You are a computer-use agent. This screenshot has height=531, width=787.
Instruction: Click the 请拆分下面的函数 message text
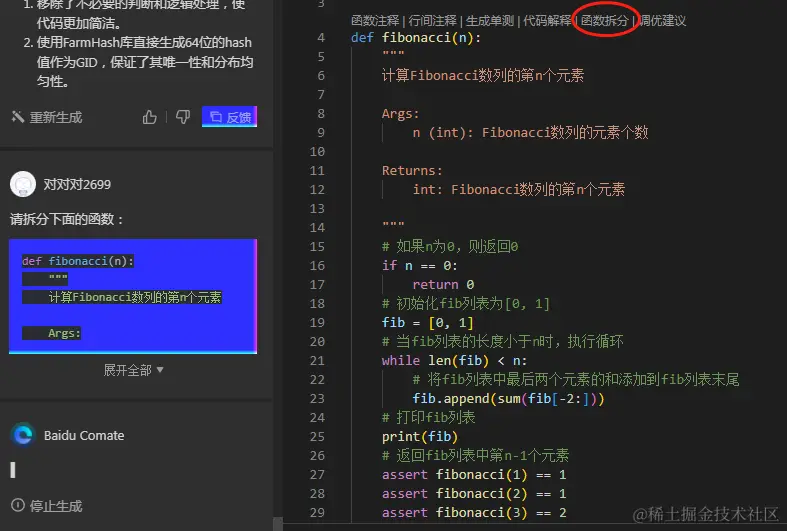67,219
